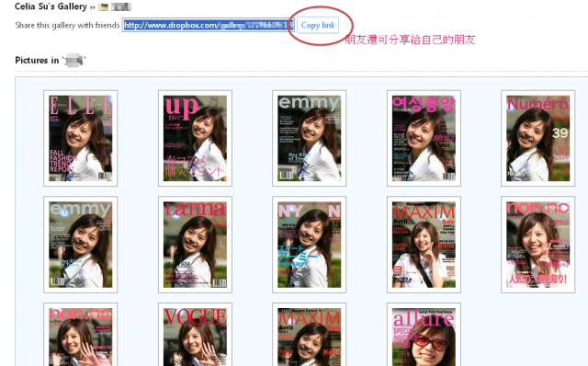Image resolution: width=588 pixels, height=366 pixels.
Task: Click the folder icon in the breadcrumb
Action: [103, 6]
